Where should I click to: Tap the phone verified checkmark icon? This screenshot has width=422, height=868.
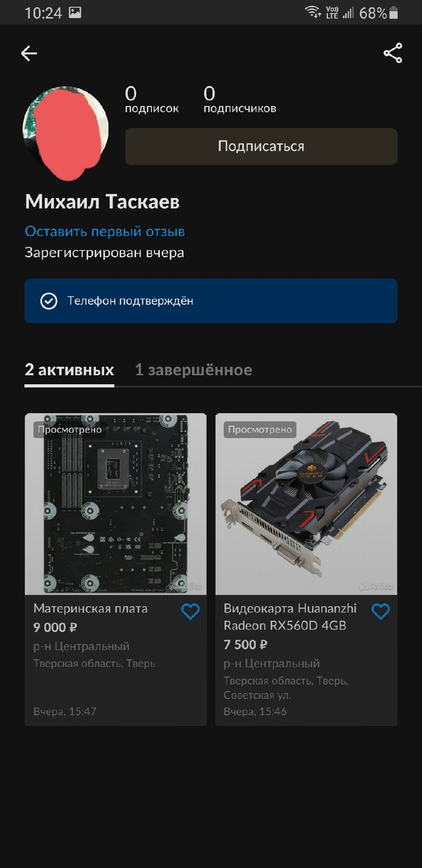(x=49, y=301)
